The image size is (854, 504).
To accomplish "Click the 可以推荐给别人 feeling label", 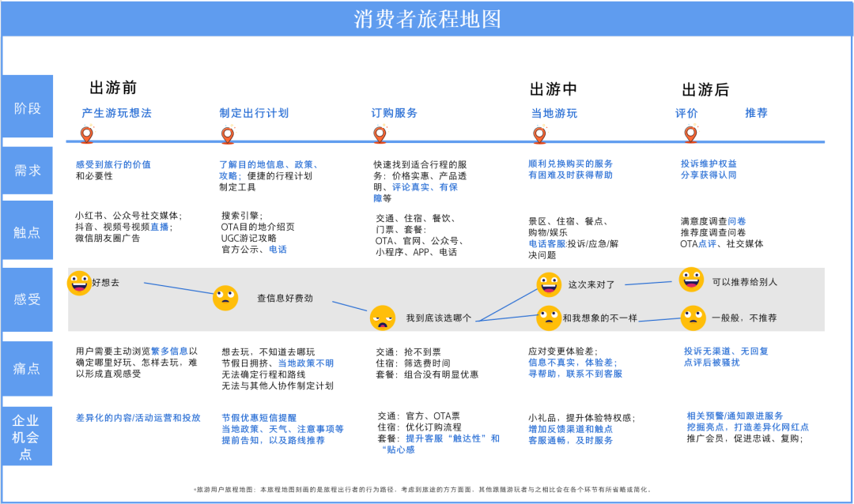I will coord(745,282).
